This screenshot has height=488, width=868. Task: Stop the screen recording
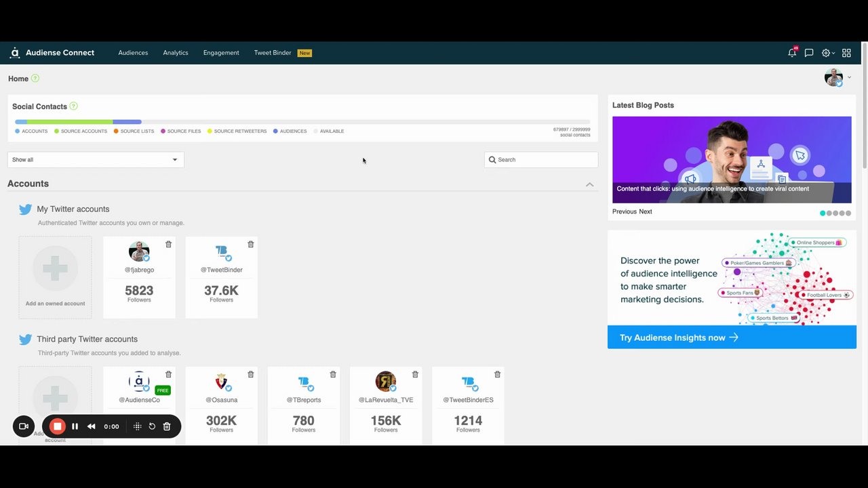(x=58, y=426)
